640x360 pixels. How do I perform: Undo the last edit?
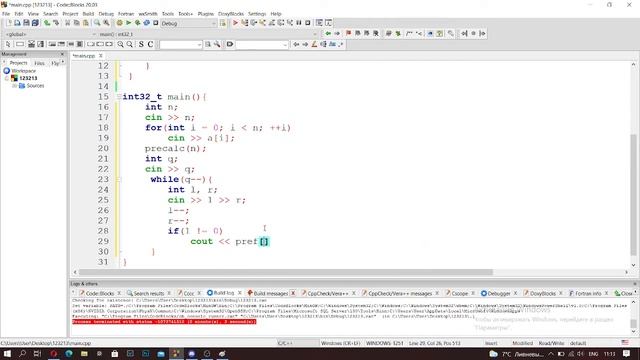pos(47,23)
